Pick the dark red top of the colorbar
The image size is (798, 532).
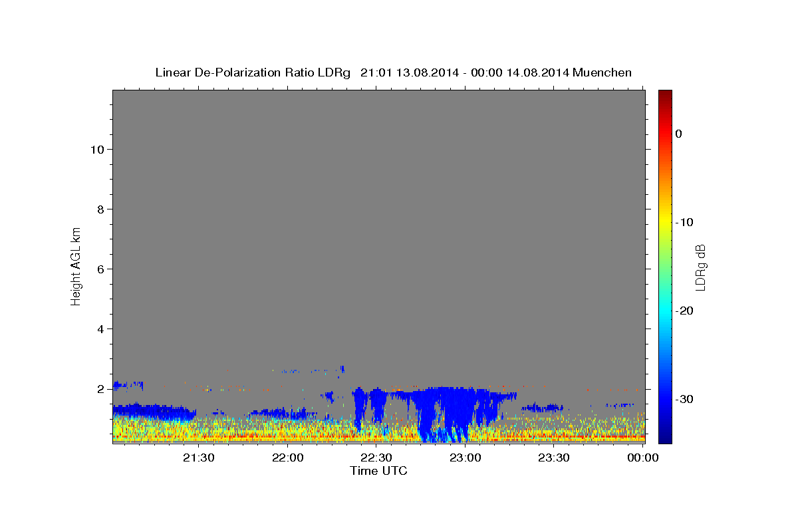[665, 94]
